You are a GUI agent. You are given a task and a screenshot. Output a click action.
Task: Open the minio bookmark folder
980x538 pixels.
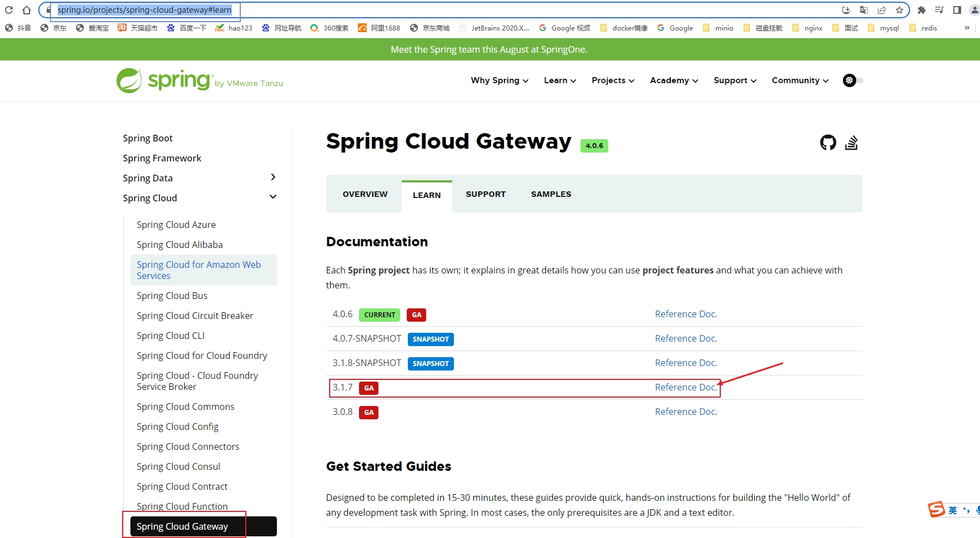coord(718,28)
